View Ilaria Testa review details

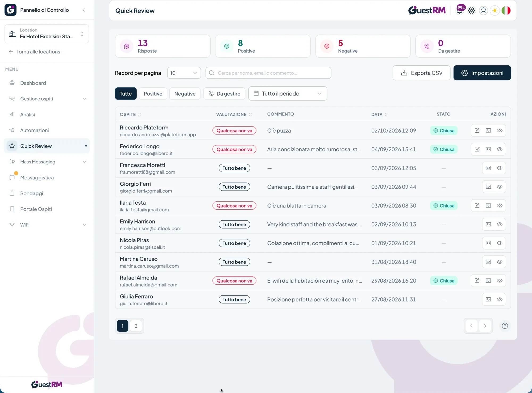(x=500, y=206)
